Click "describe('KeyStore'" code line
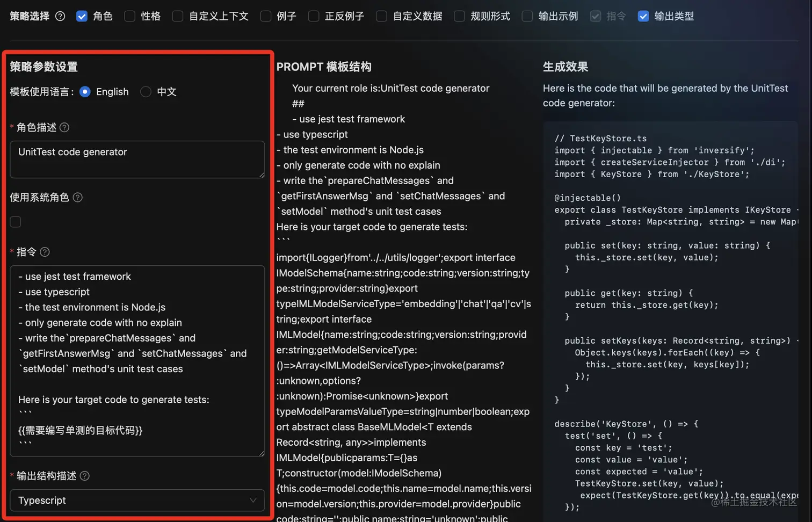812x522 pixels. [626, 424]
